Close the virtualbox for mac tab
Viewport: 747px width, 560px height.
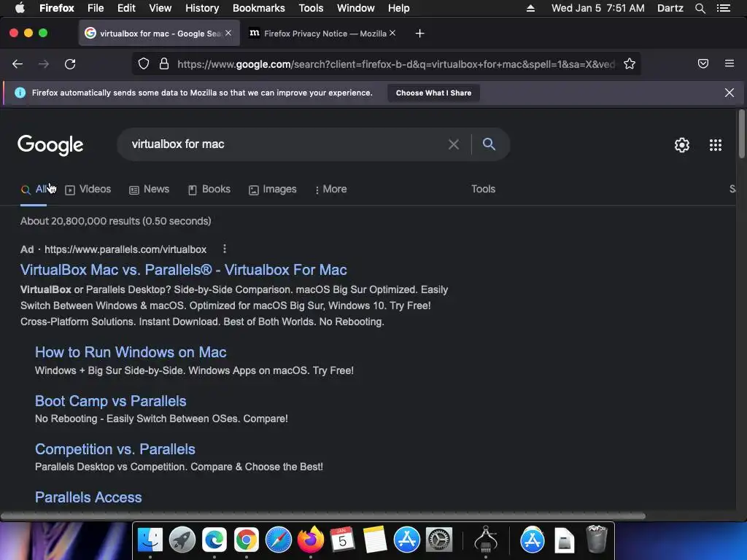tap(228, 33)
